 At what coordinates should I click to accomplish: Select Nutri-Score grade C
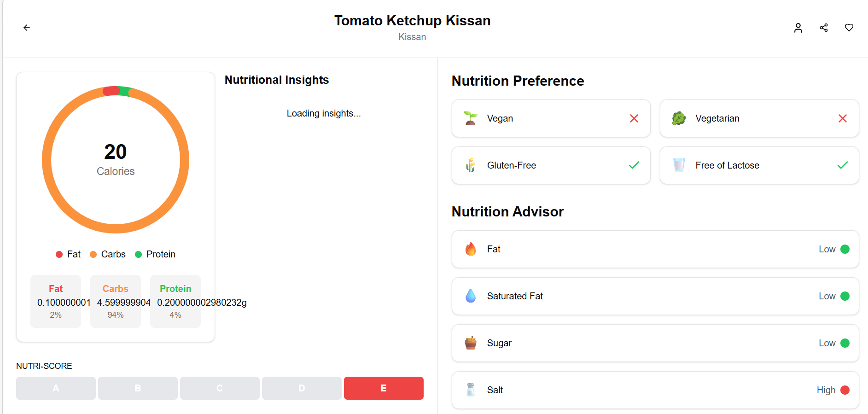pos(220,388)
